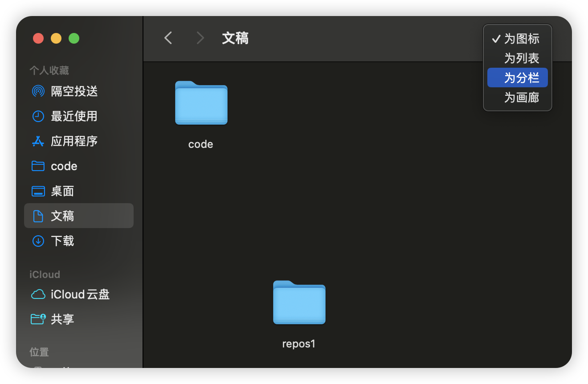Click the 个人收藏 section header
Image resolution: width=588 pixels, height=384 pixels.
(x=49, y=70)
